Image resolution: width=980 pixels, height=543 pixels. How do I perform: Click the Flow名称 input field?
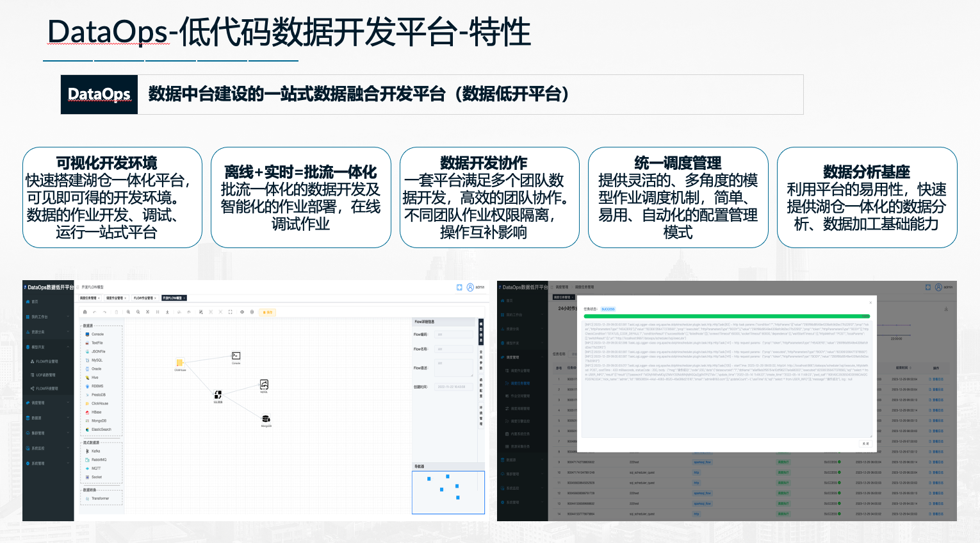tap(453, 349)
